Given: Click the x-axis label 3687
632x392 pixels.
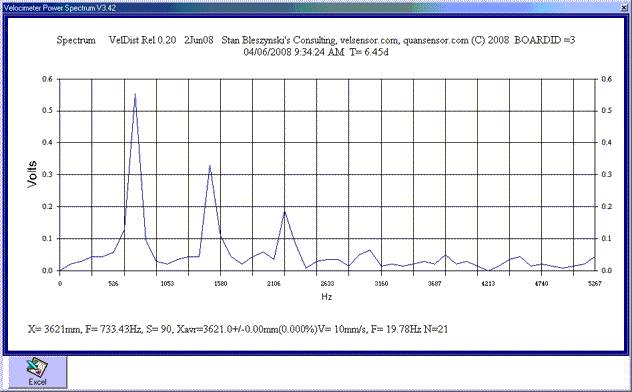Looking at the screenshot, I should pos(434,284).
